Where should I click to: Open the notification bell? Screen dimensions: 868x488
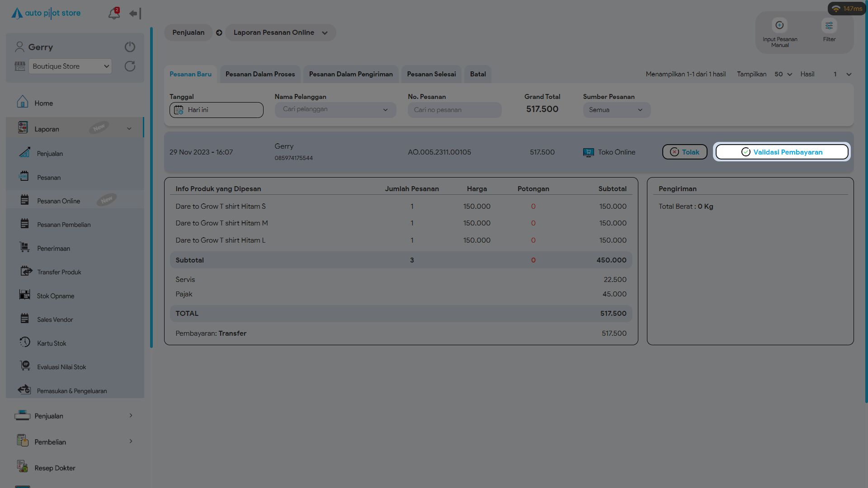113,14
